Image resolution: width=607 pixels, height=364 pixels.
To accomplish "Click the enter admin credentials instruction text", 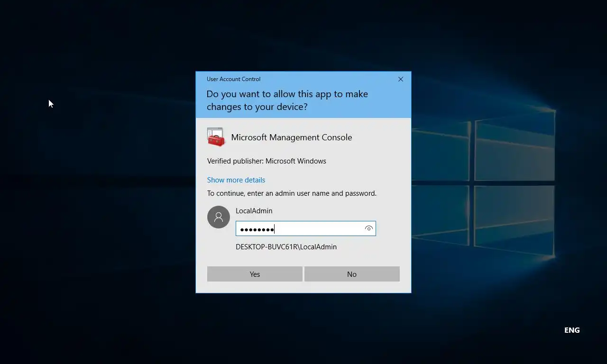I will pos(292,193).
